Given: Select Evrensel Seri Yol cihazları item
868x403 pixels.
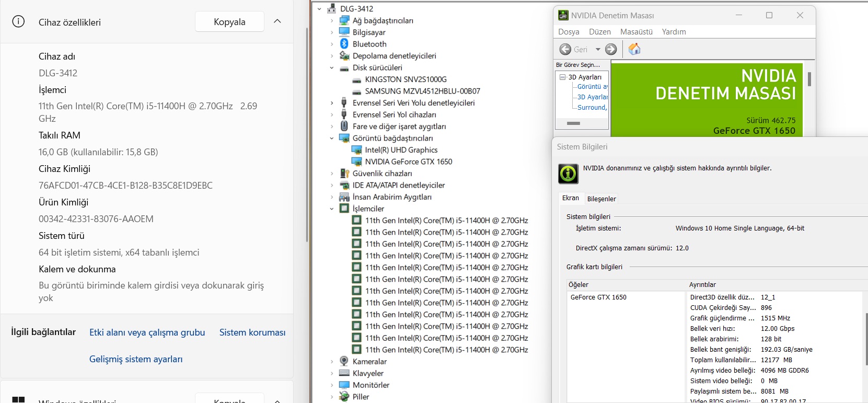Looking at the screenshot, I should [x=394, y=114].
